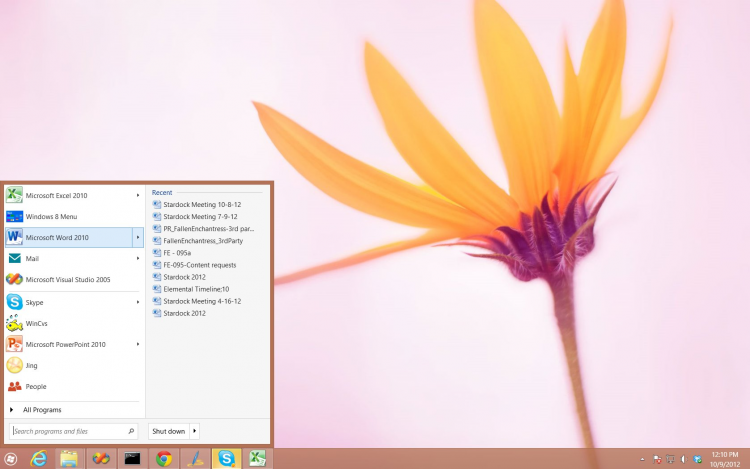The height and width of the screenshot is (469, 750).
Task: Click the Shut down button
Action: [169, 431]
